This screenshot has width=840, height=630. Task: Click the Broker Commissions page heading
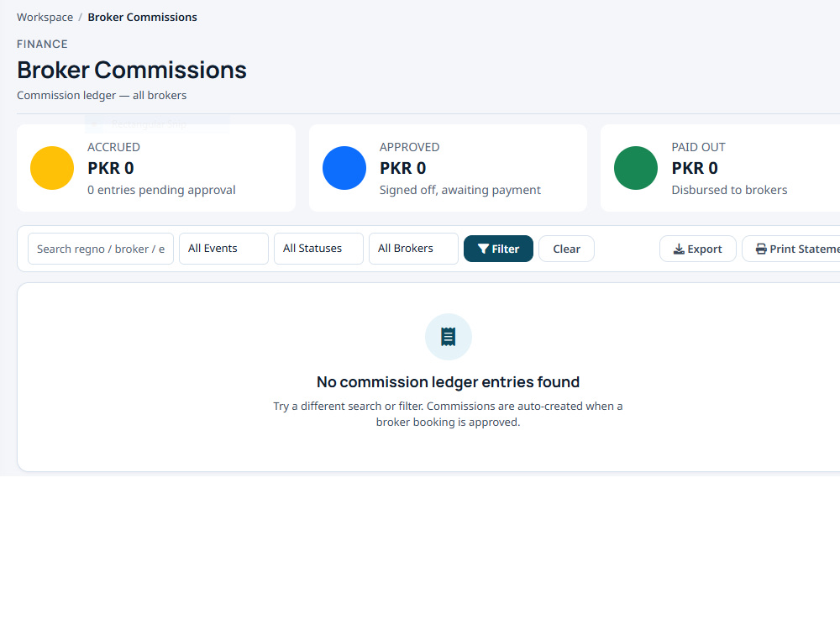click(x=132, y=71)
